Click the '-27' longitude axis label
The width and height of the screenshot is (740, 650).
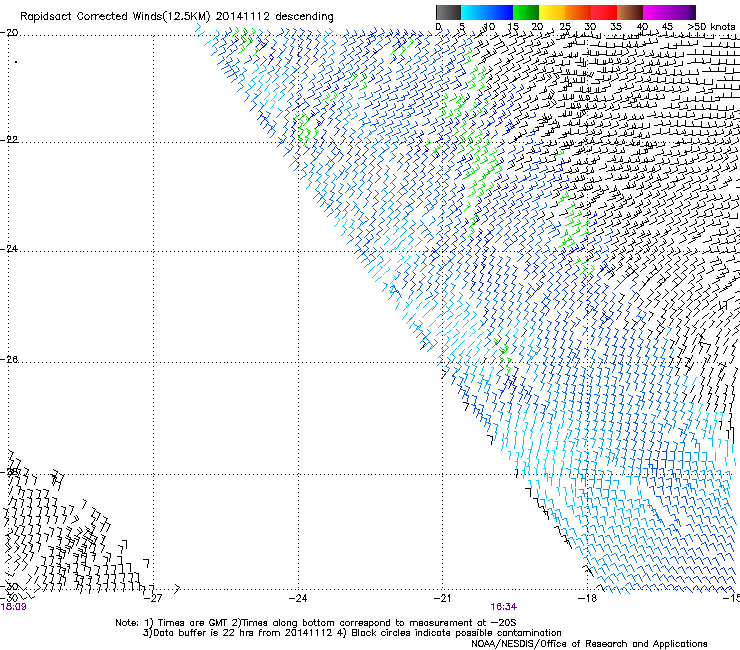(153, 599)
